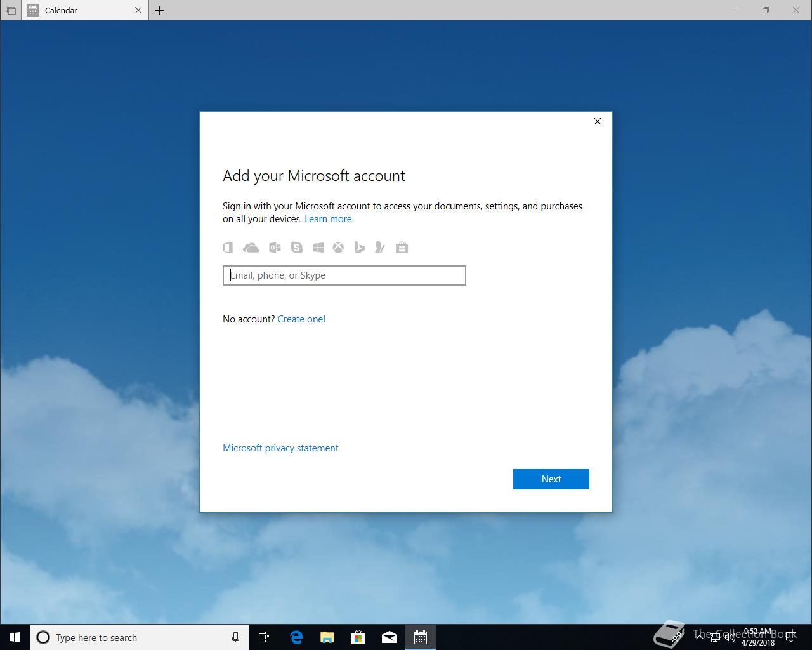Restore down the Calendar window
The image size is (812, 650).
[x=766, y=10]
